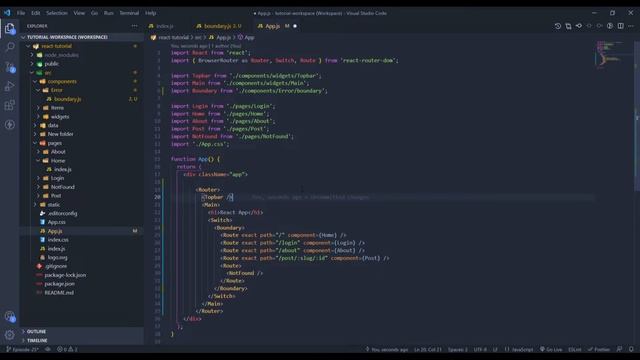Open package.json in the explorer

click(59, 284)
